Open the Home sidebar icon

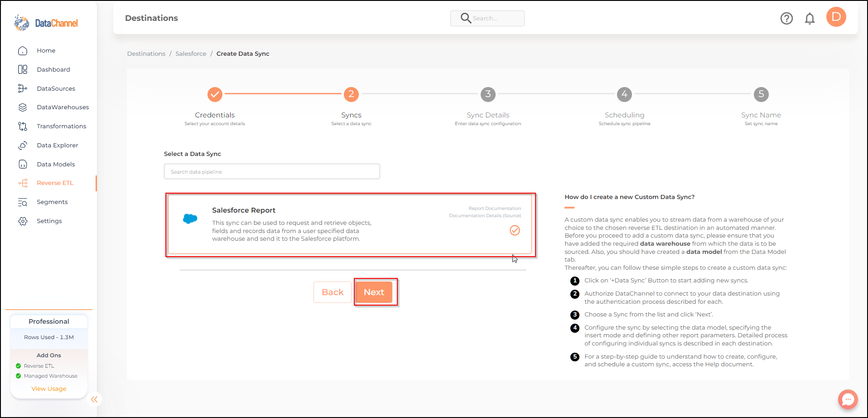(23, 51)
